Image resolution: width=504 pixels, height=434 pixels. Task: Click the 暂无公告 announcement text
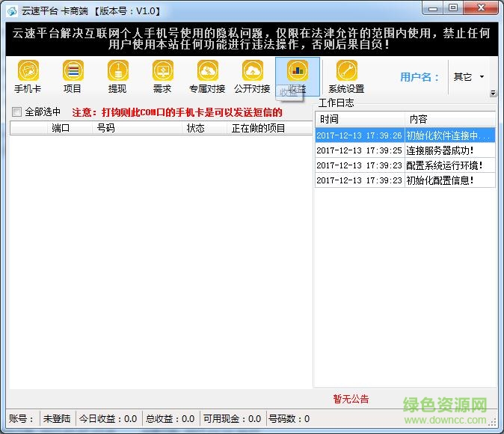pyautogui.click(x=351, y=400)
